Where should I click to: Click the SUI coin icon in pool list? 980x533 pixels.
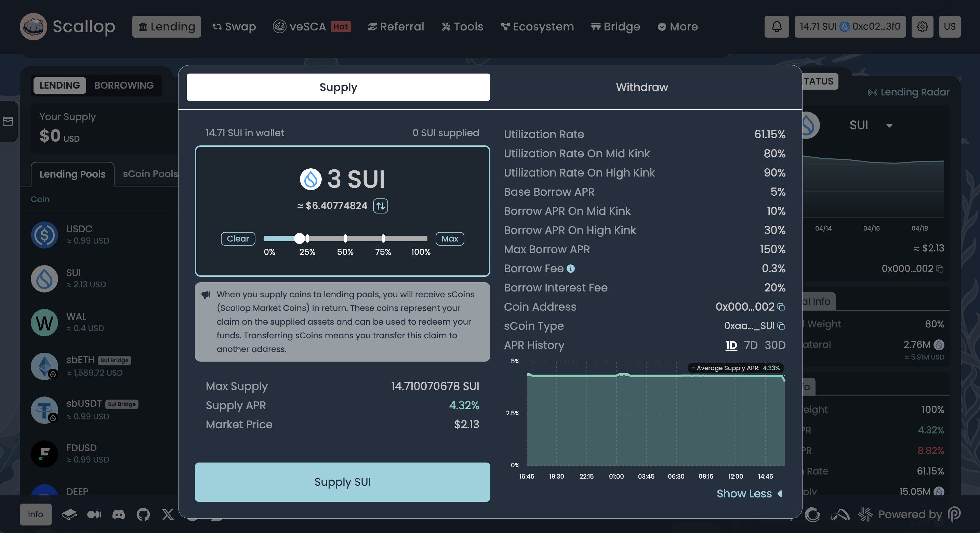tap(44, 279)
